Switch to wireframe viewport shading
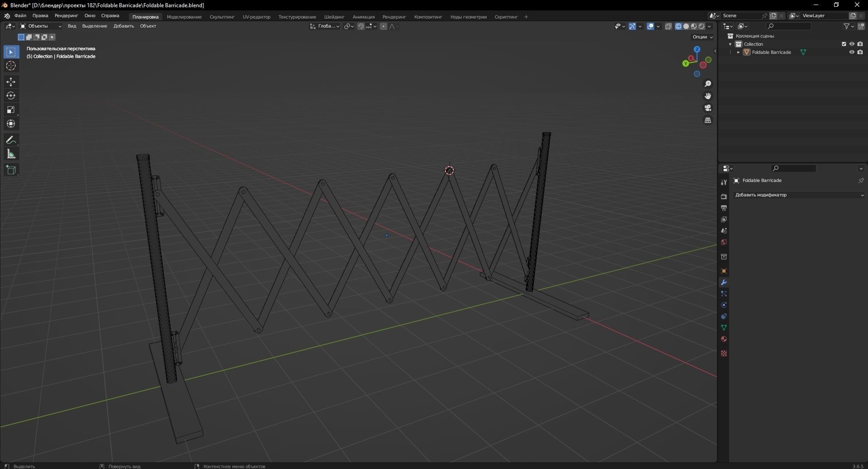The width and height of the screenshot is (868, 469). point(678,26)
